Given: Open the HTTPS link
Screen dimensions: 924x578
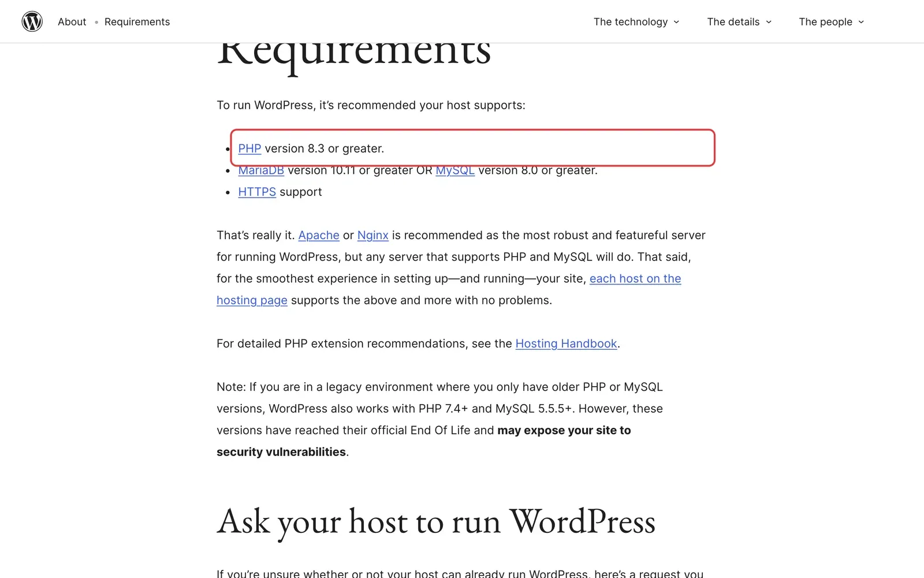Looking at the screenshot, I should point(257,192).
